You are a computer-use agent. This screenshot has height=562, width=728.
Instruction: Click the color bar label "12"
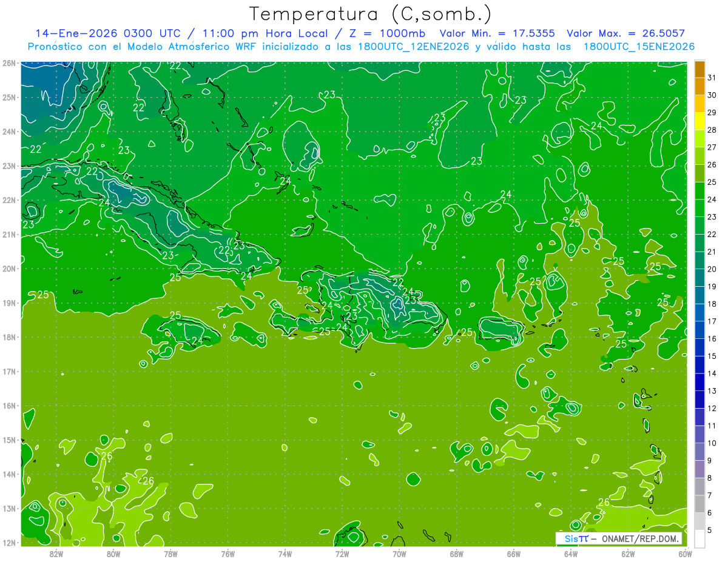[x=712, y=409]
